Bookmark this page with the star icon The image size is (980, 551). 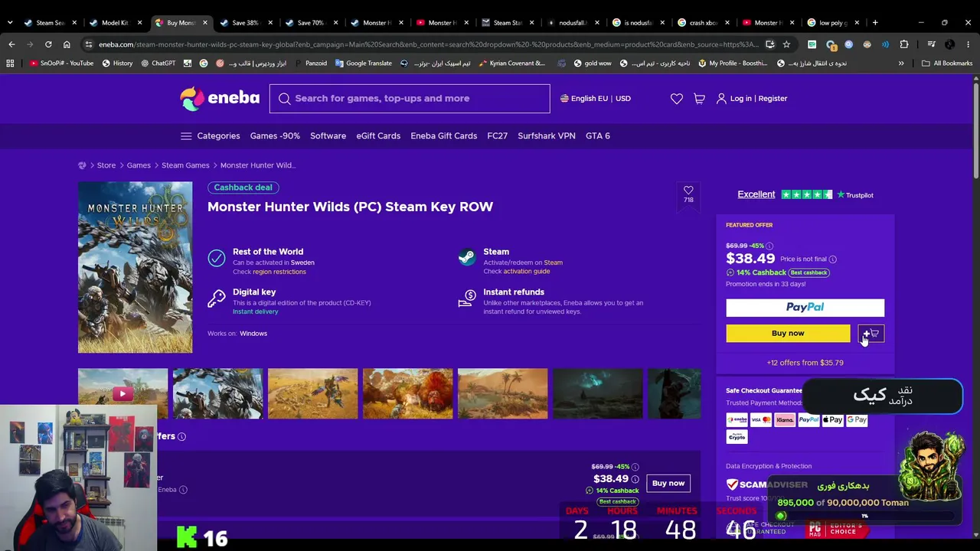point(786,44)
